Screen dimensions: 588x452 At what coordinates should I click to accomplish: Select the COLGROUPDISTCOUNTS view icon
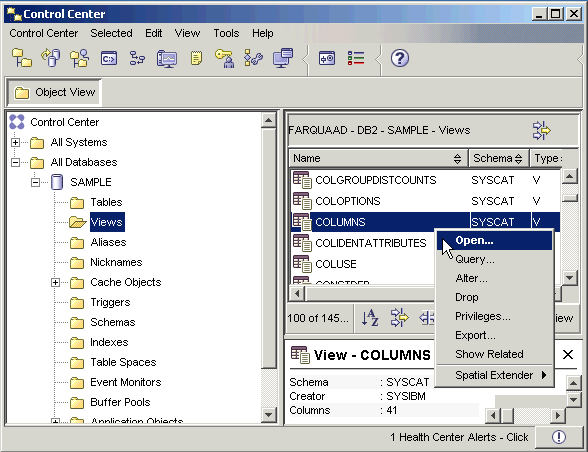point(302,180)
